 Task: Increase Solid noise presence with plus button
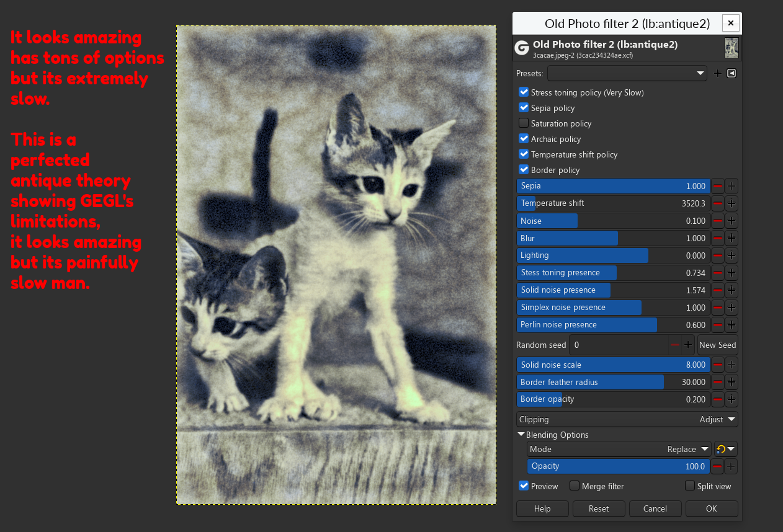point(732,290)
